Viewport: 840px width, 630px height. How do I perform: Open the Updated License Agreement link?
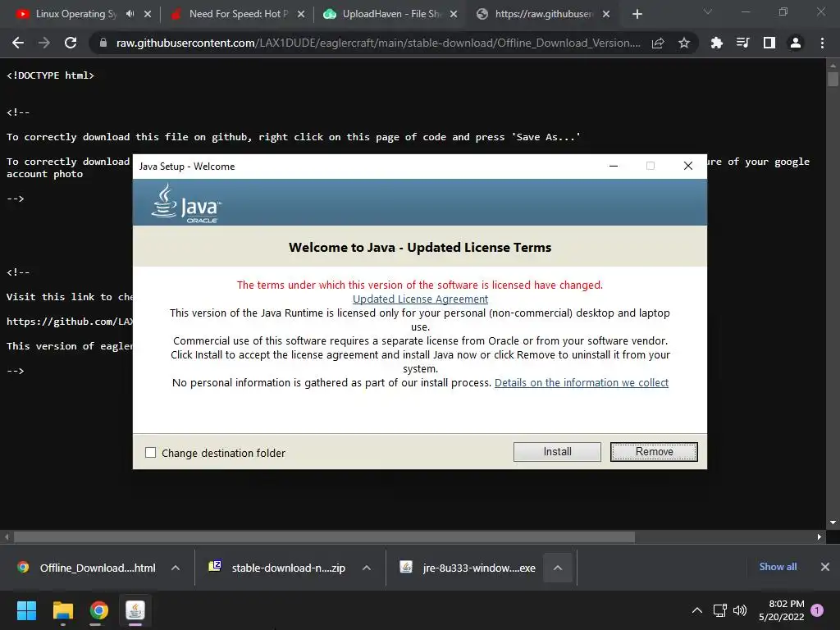point(420,299)
